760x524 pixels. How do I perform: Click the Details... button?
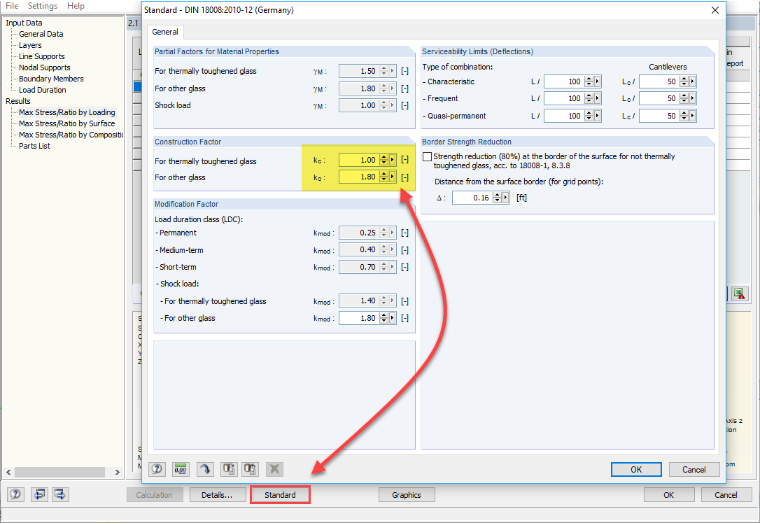[217, 495]
